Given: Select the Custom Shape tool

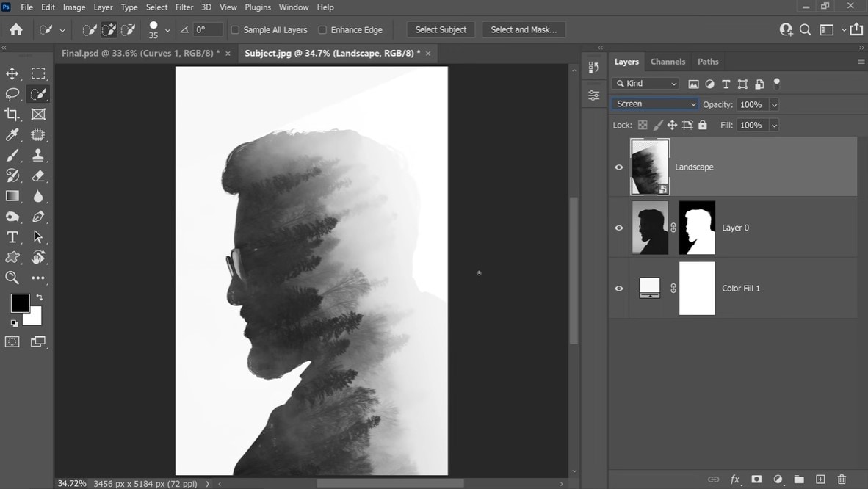Looking at the screenshot, I should 12,258.
